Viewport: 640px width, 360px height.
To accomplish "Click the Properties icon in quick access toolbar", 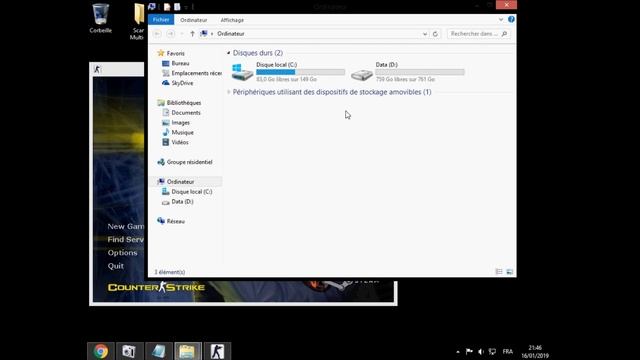I will click(x=167, y=7).
